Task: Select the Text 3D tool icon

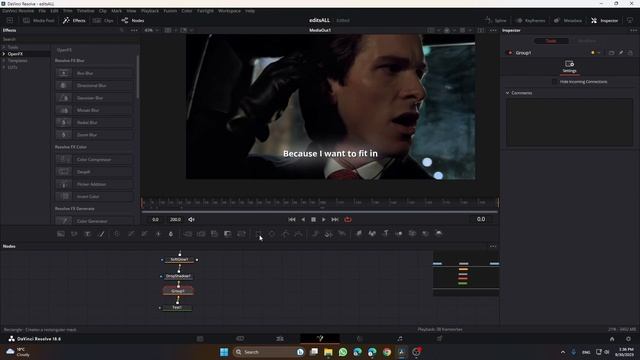Action: [x=386, y=233]
